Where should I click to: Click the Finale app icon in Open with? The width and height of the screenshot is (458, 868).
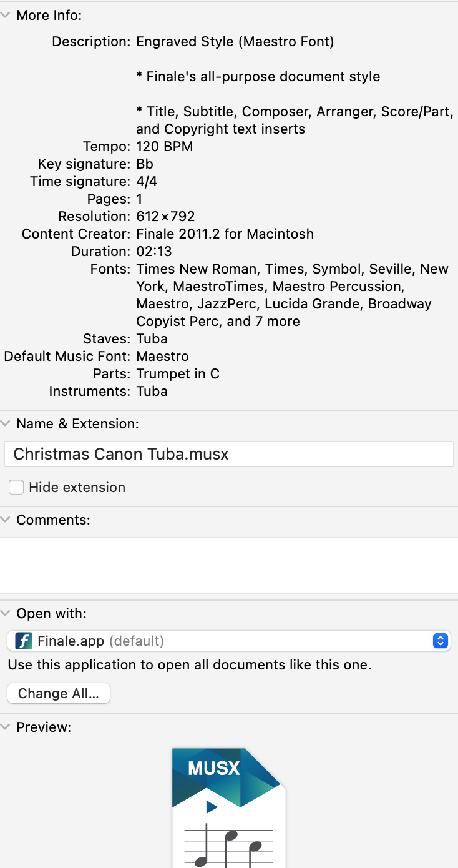(24, 641)
